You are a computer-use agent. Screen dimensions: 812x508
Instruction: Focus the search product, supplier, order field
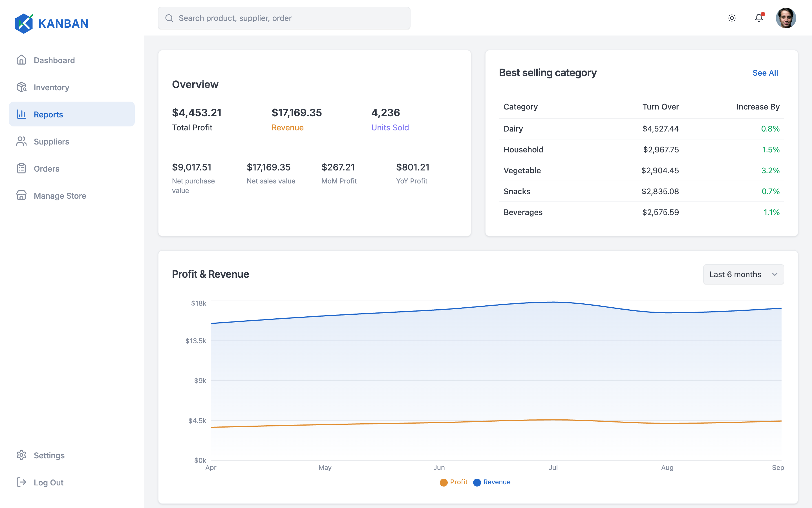(284, 18)
